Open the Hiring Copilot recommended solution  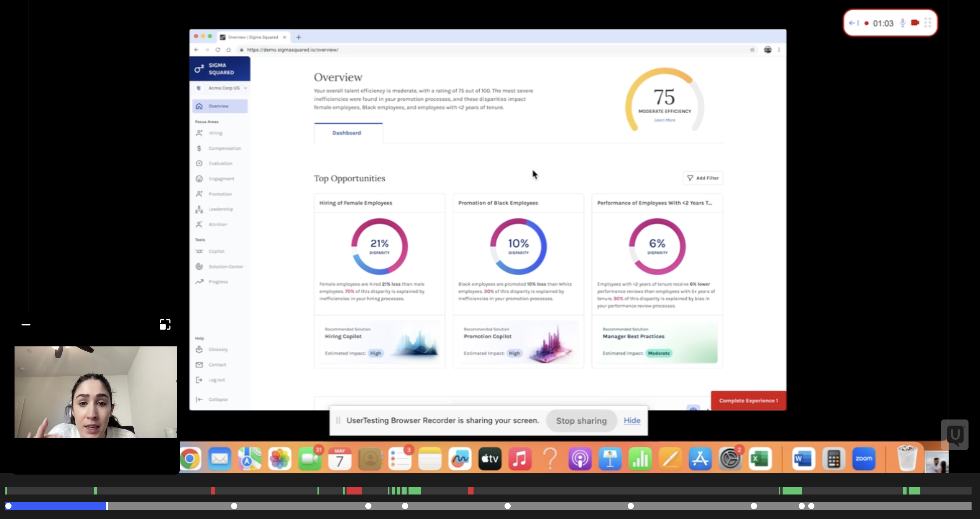click(x=379, y=342)
